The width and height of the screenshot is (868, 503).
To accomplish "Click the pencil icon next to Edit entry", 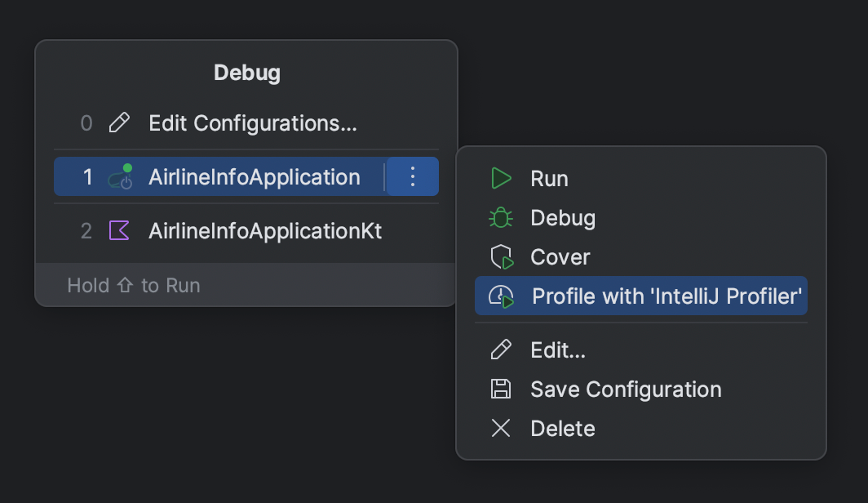I will [500, 349].
